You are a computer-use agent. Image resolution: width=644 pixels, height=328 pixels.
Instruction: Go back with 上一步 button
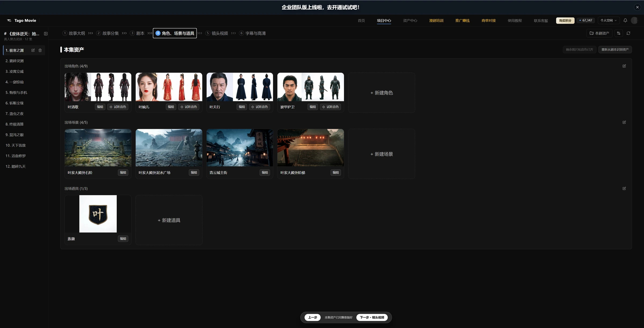click(313, 318)
